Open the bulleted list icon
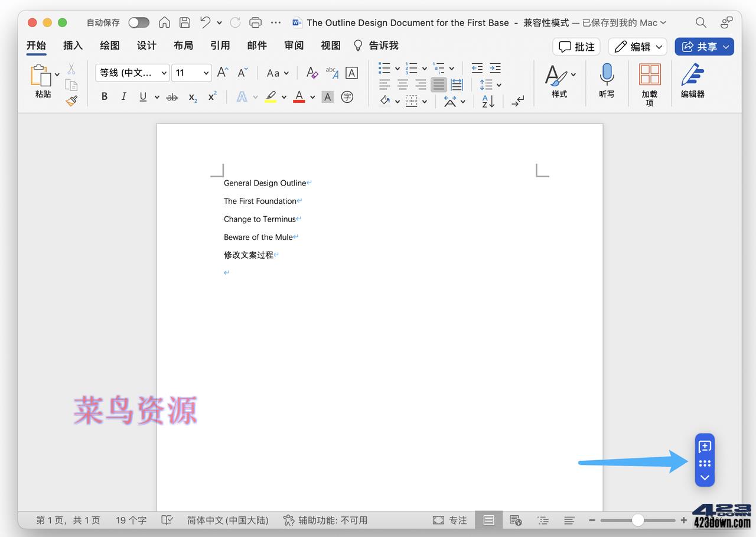The width and height of the screenshot is (756, 537). click(385, 67)
